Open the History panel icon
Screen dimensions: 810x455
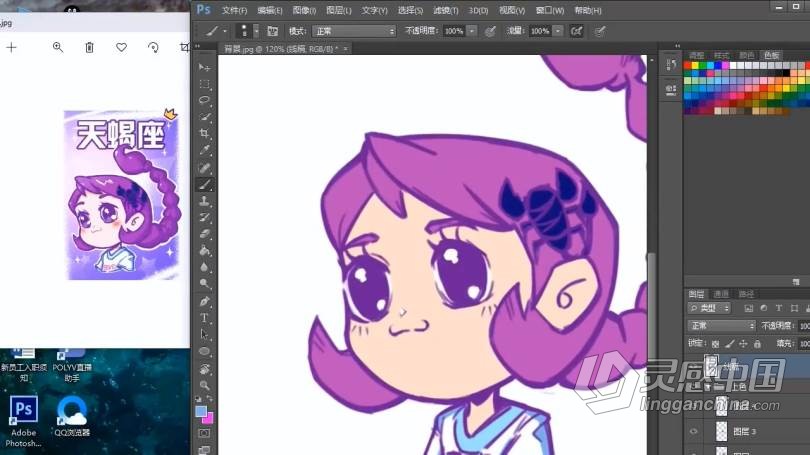tap(671, 65)
